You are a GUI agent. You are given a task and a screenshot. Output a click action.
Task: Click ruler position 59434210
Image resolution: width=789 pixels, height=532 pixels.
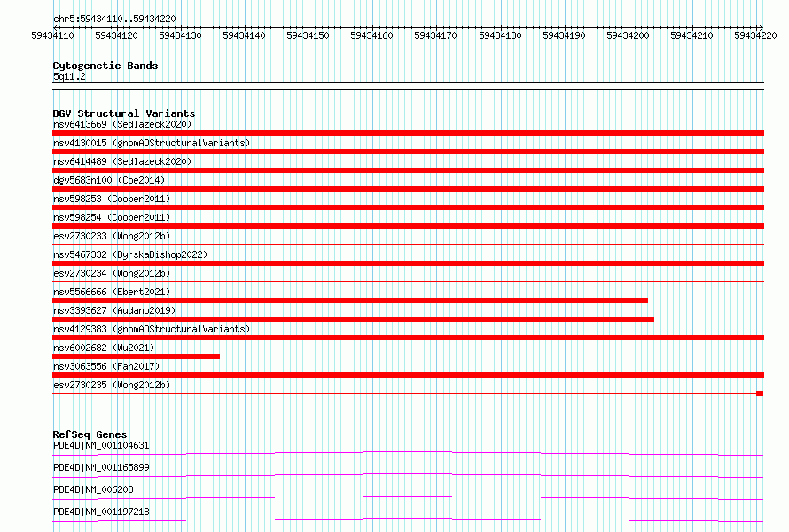(691, 35)
